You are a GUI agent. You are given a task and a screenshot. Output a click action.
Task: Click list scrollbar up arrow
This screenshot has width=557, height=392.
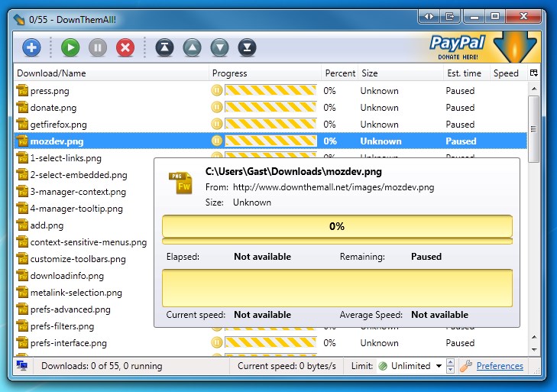click(533, 89)
